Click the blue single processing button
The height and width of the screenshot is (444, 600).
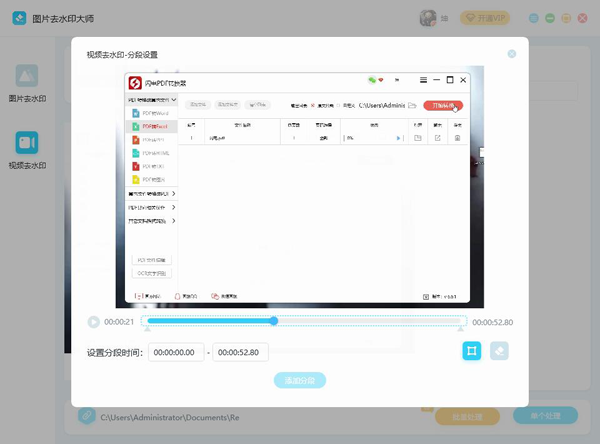(x=549, y=416)
